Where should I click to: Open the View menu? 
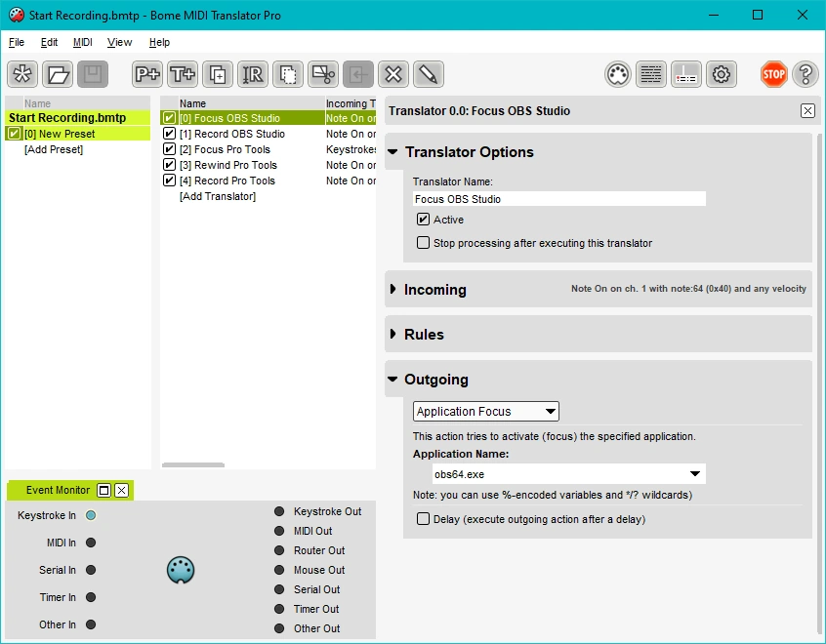(119, 42)
